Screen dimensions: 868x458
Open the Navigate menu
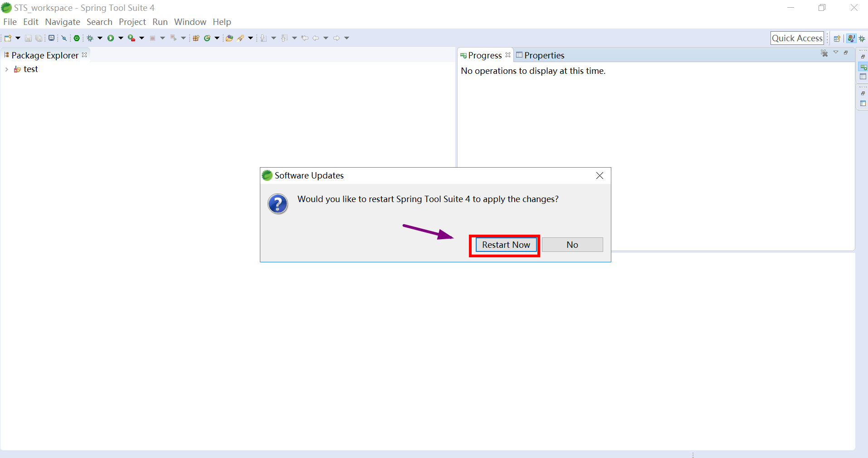(63, 22)
